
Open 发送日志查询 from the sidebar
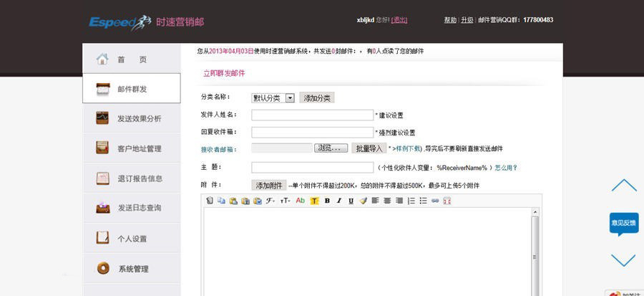point(139,208)
